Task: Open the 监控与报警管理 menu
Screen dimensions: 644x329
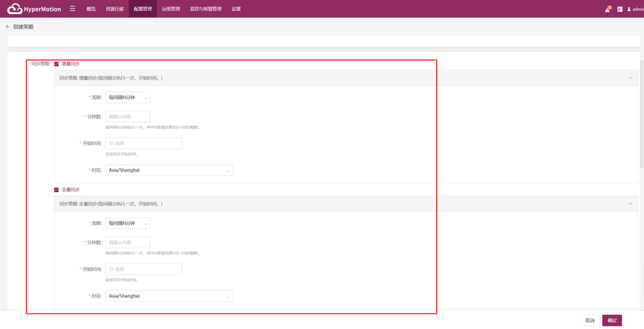Action: click(206, 9)
